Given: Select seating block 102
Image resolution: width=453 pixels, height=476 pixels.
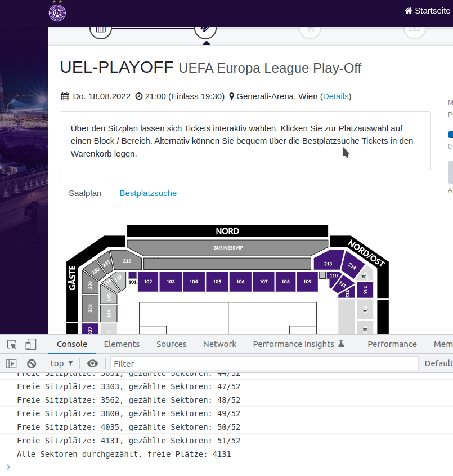Looking at the screenshot, I should [148, 282].
